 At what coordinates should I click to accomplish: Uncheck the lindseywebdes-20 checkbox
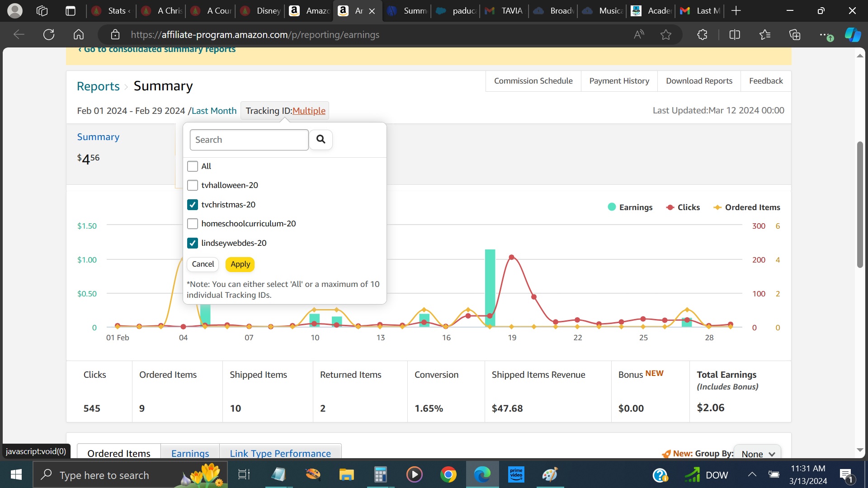pyautogui.click(x=193, y=243)
